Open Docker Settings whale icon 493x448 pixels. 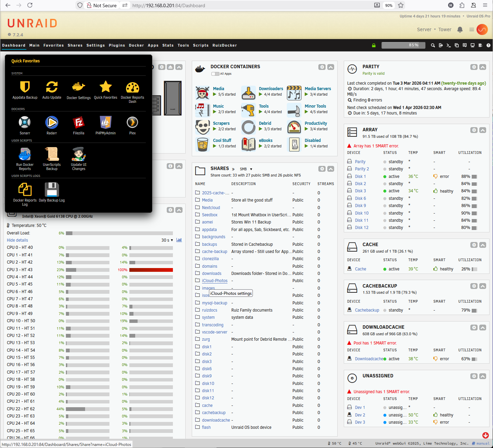click(79, 87)
